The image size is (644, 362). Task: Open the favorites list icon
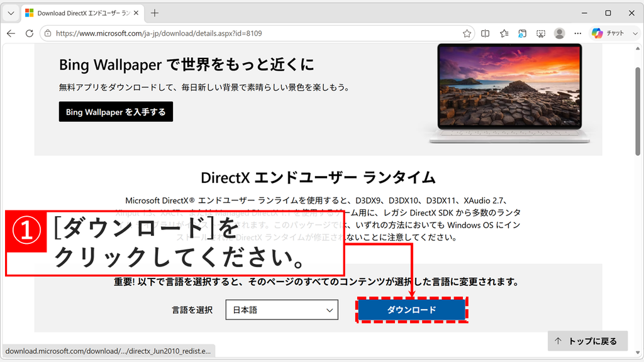coord(504,33)
